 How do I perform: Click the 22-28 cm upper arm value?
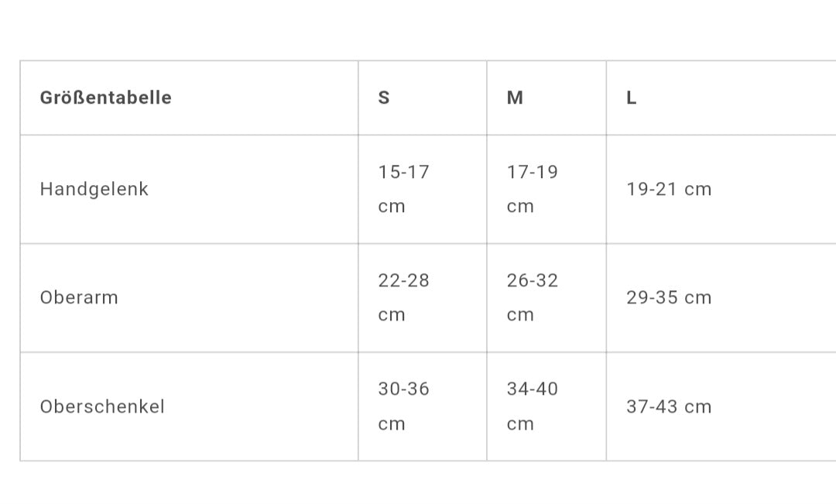[x=403, y=297]
